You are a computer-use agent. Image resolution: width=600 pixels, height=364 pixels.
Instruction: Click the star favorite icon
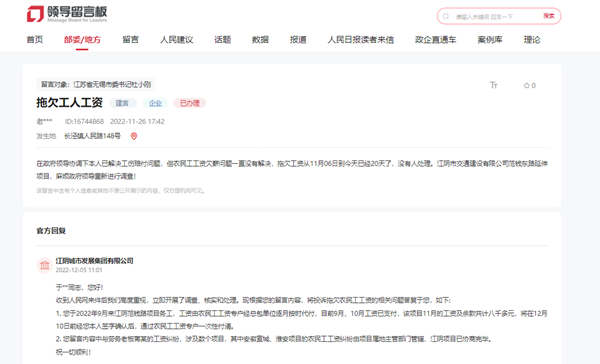[527, 85]
